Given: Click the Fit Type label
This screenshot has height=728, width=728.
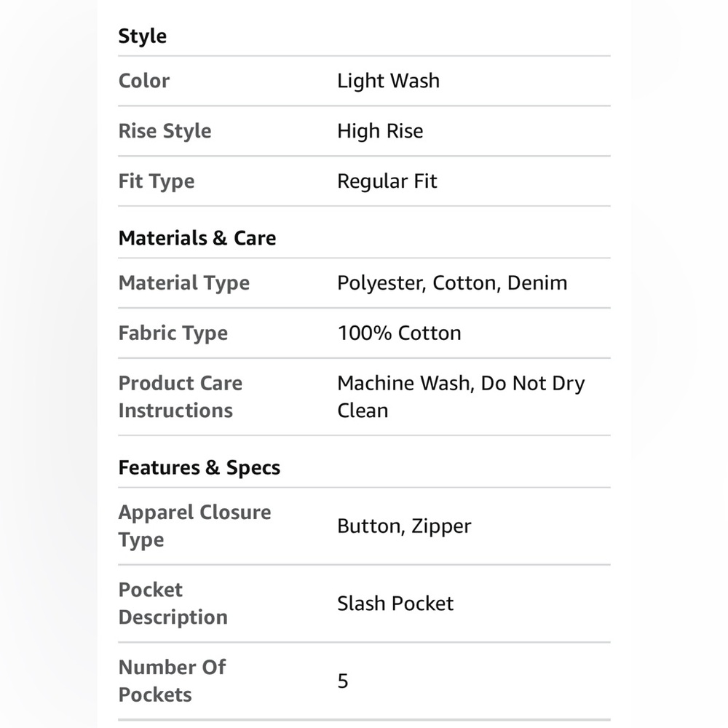Looking at the screenshot, I should point(157,181).
